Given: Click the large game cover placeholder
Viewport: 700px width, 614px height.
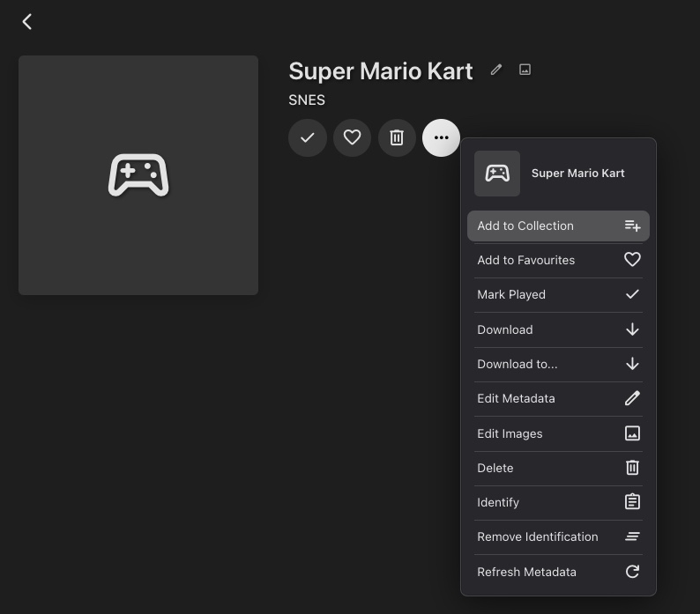Looking at the screenshot, I should (x=138, y=175).
